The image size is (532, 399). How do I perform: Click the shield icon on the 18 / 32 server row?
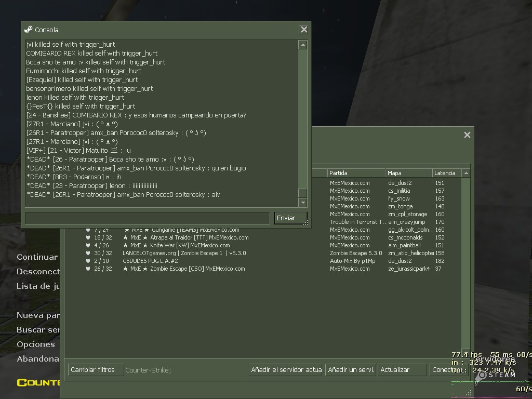tap(88, 237)
